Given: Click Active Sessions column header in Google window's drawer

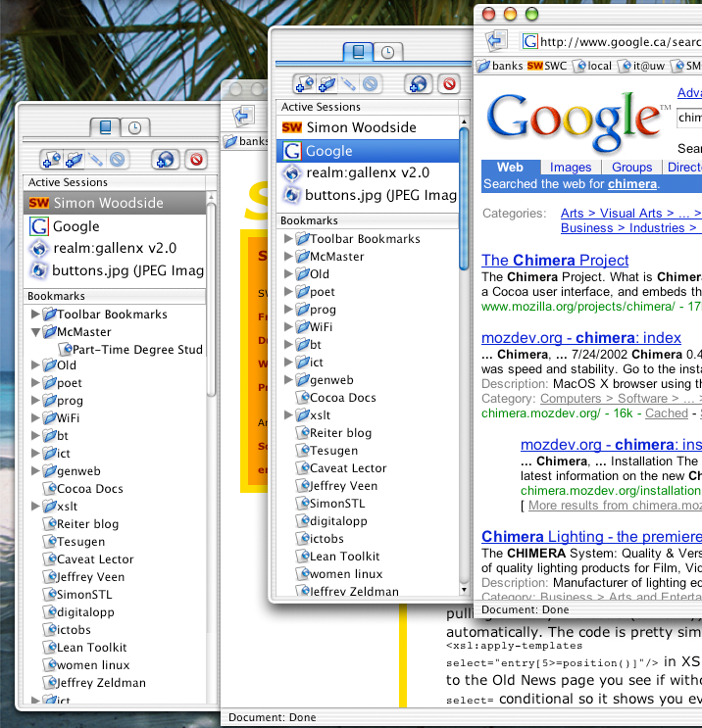Looking at the screenshot, I should (x=368, y=107).
